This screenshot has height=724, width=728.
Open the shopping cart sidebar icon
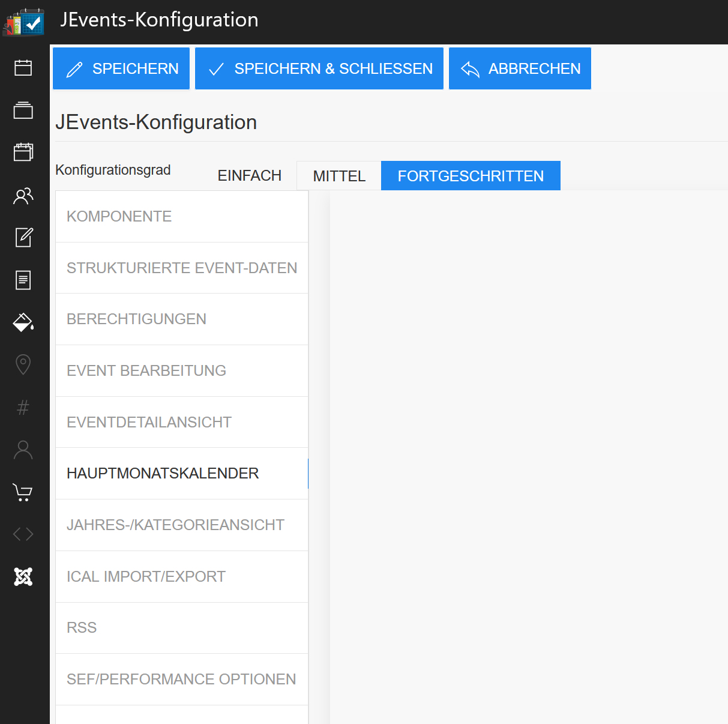point(23,492)
